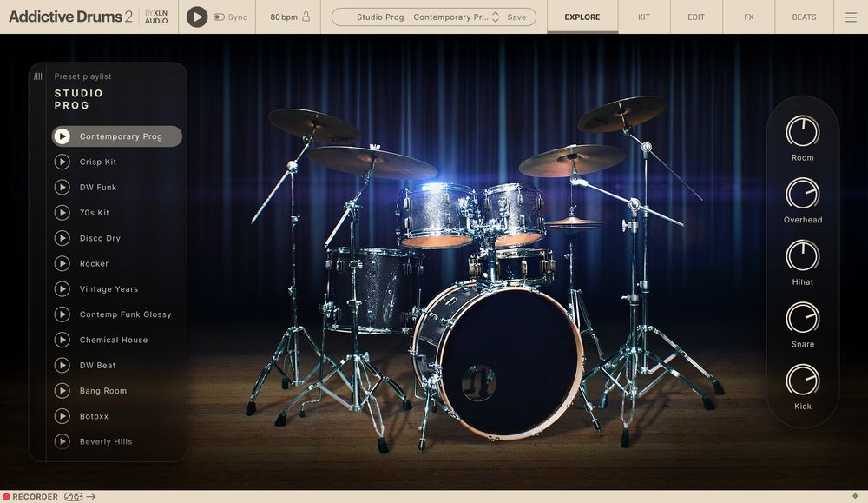
Task: Click the Recorder record dot at bottom left
Action: click(7, 496)
